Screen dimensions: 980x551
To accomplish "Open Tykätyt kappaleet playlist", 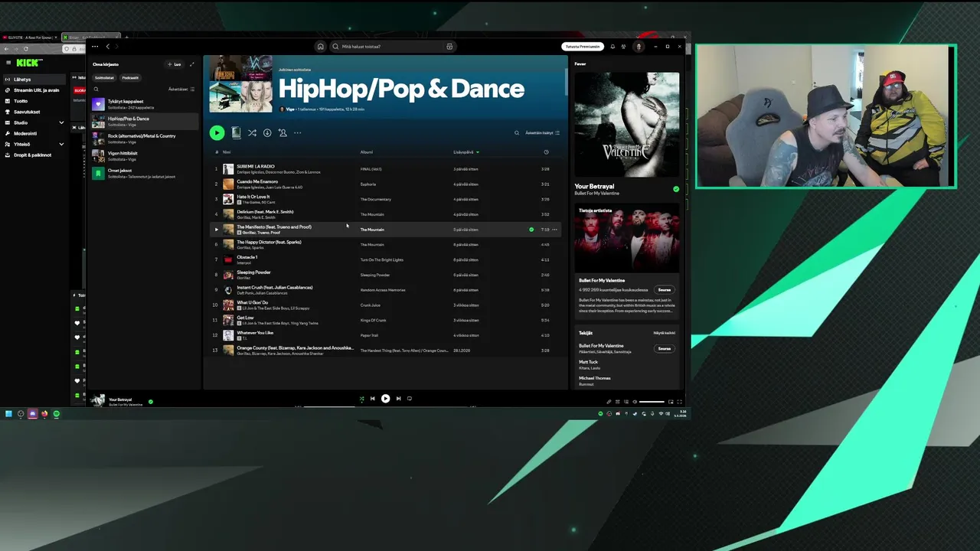I will 144,104.
